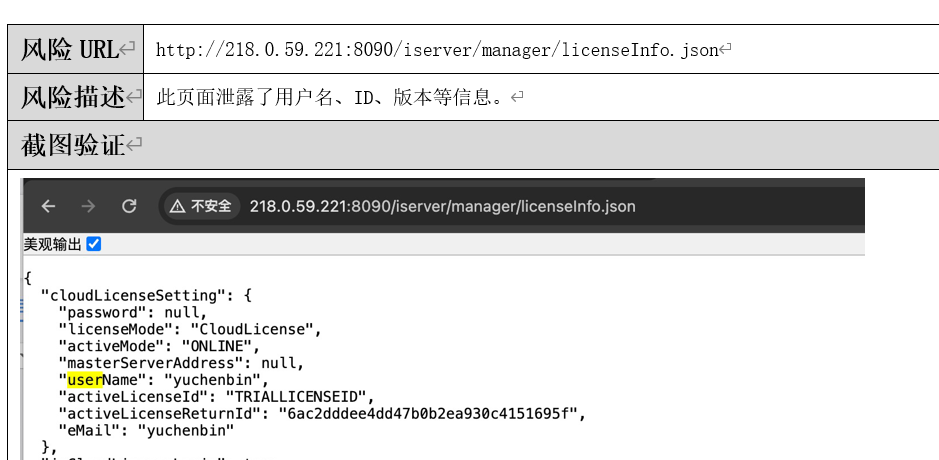Click the browser forward arrow
Screen dimensions: 939x460
(88, 206)
